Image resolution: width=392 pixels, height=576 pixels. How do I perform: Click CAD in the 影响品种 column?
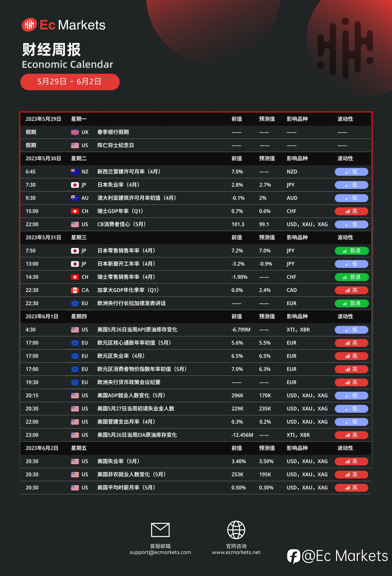(x=291, y=290)
